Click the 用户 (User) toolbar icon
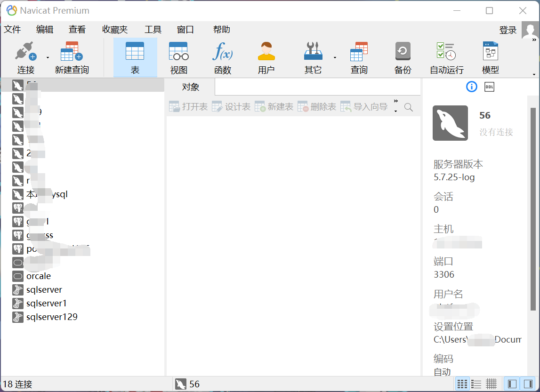 point(266,51)
